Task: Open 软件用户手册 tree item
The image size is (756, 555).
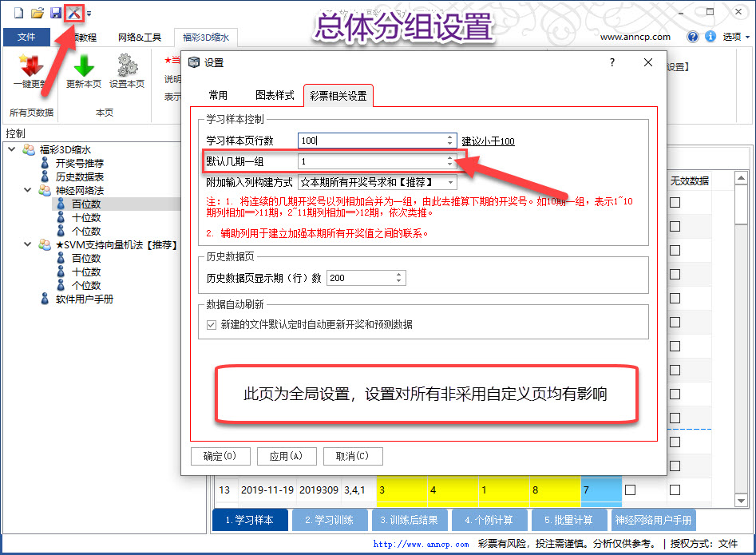Action: [x=85, y=299]
